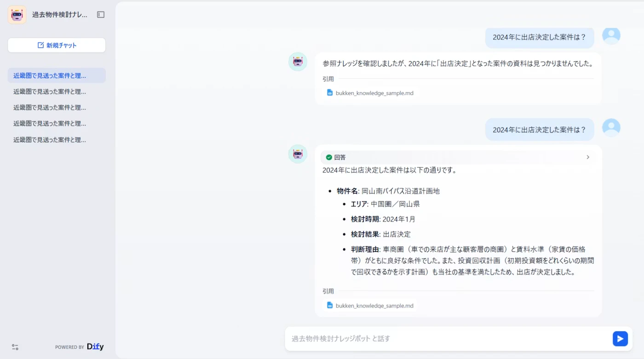Click the bot avatar beside the 見つかりませんでした reply
Screen dimensions: 644x359
298,62
